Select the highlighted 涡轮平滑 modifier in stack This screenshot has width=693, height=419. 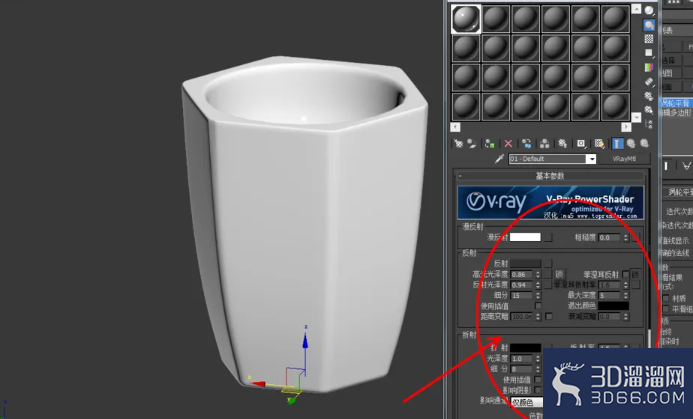coord(677,103)
